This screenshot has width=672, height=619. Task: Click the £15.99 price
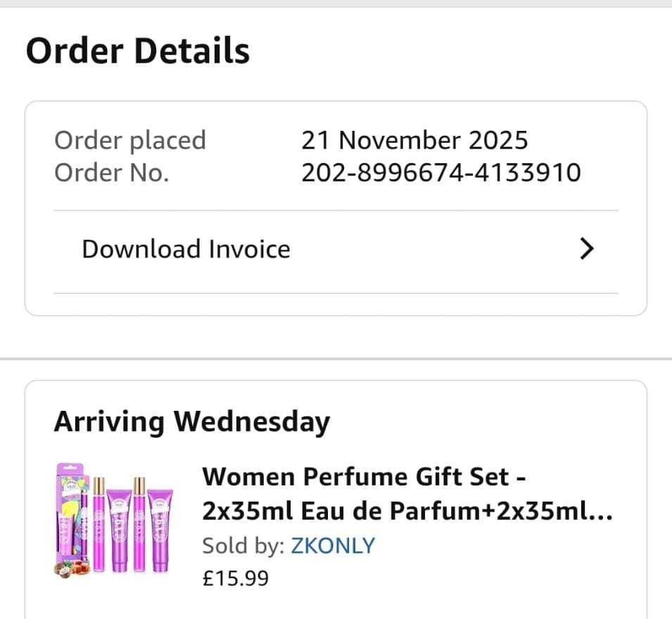(x=235, y=578)
